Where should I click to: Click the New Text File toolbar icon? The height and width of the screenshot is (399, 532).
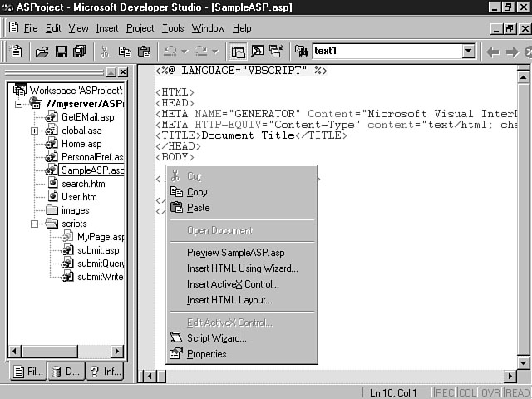point(17,52)
